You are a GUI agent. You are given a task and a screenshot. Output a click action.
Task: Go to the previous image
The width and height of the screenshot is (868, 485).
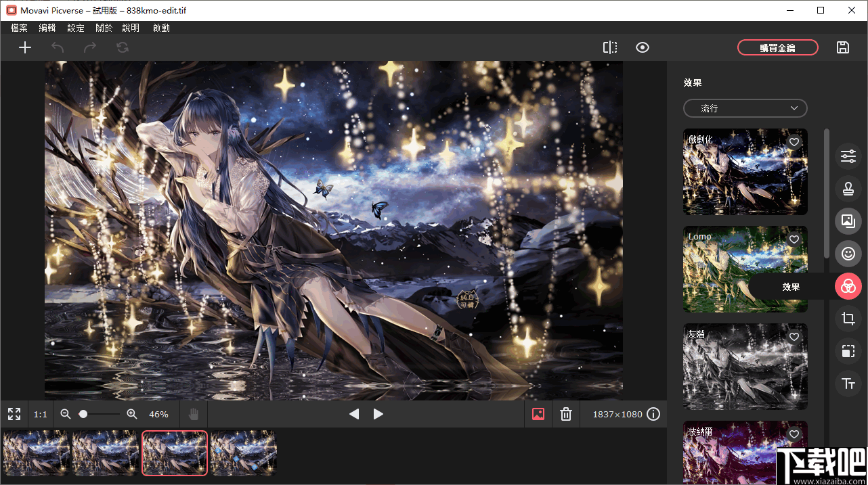[x=354, y=414]
